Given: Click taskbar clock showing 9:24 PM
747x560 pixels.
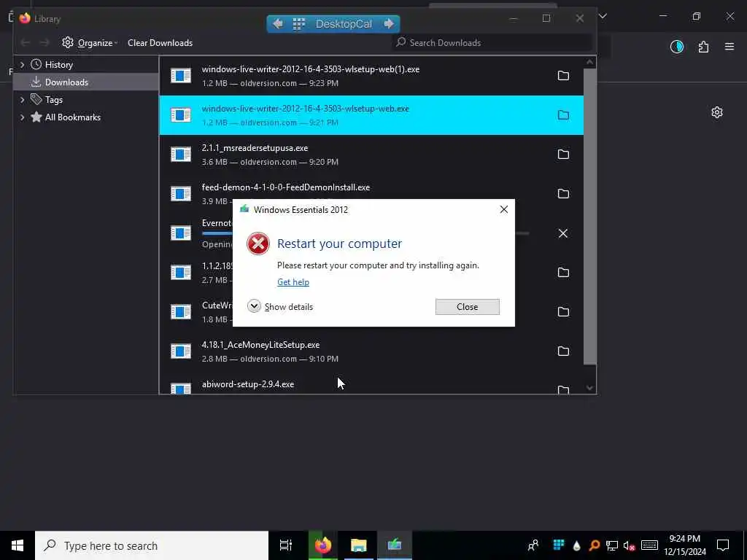Looking at the screenshot, I should [684, 545].
